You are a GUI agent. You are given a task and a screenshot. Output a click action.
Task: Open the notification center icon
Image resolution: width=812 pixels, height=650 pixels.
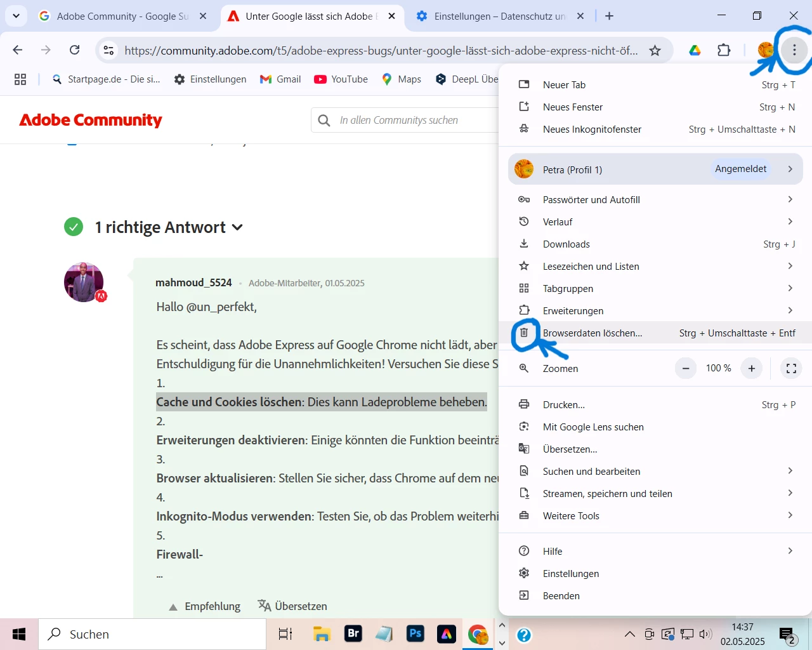[788, 635]
